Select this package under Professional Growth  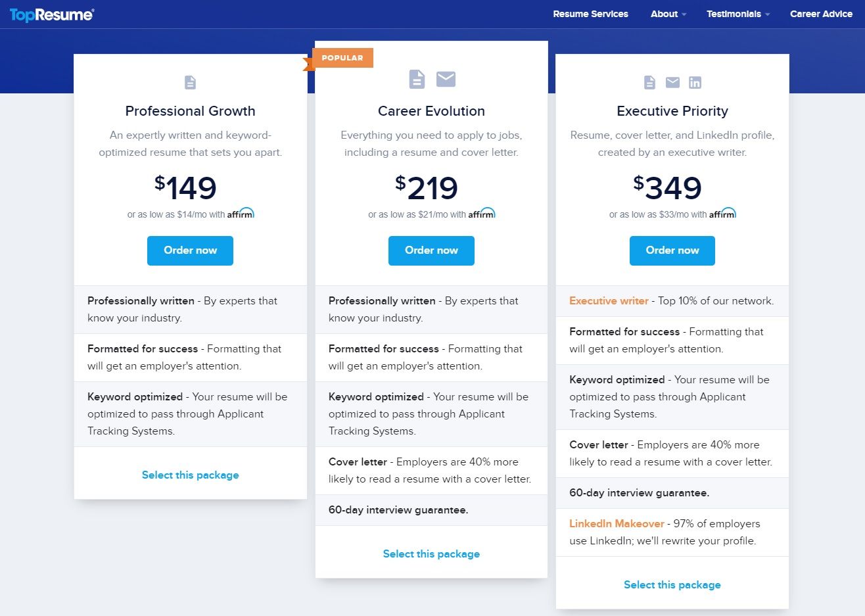click(191, 475)
